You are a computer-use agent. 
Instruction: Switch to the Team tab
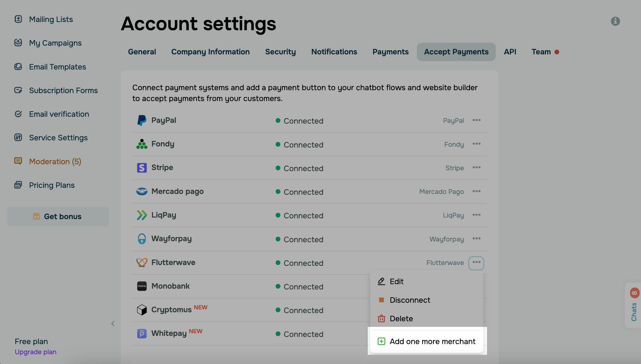coord(541,52)
